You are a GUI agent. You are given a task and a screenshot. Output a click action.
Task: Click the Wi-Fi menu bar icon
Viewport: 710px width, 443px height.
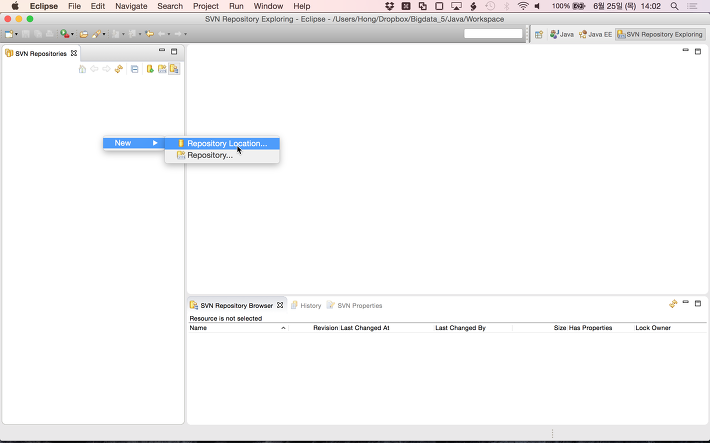click(523, 6)
